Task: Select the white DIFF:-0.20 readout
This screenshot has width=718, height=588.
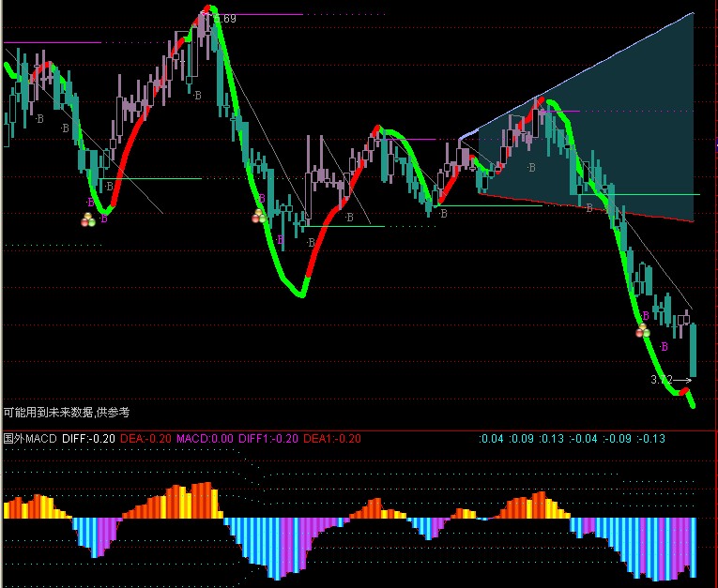Action: click(88, 438)
